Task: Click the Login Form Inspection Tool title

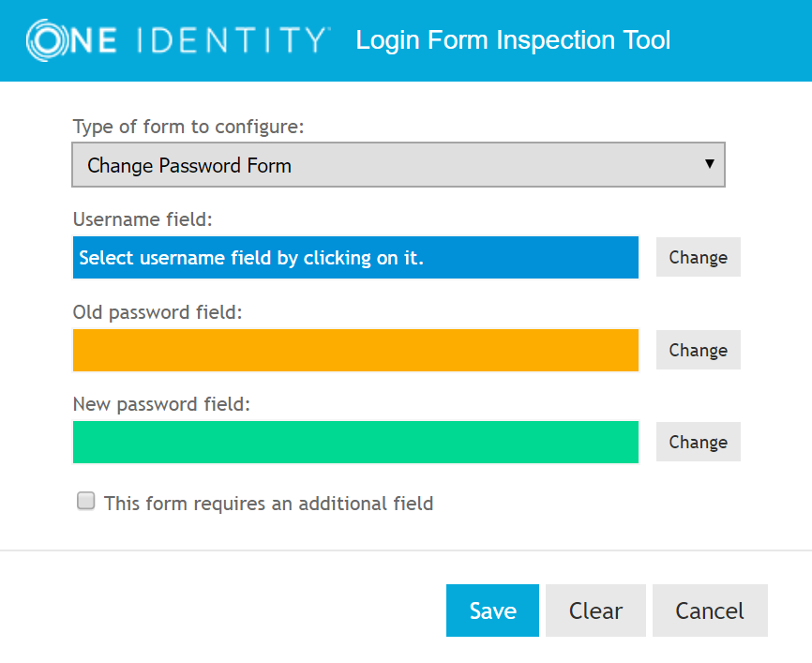Action: 513,40
